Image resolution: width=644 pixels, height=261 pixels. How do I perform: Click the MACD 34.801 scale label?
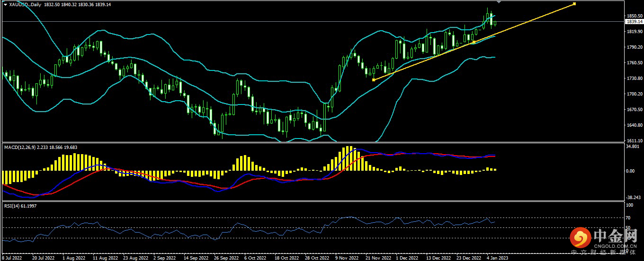pos(632,148)
